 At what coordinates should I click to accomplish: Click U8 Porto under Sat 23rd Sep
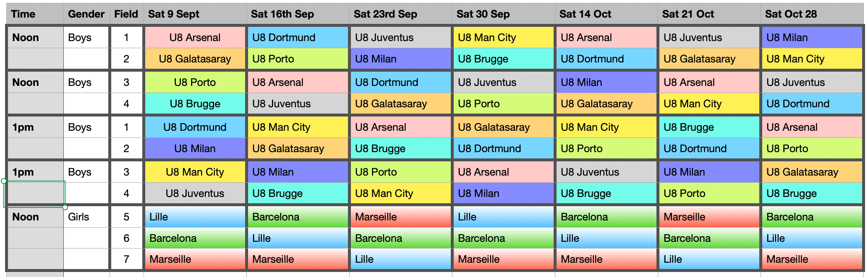click(x=400, y=172)
